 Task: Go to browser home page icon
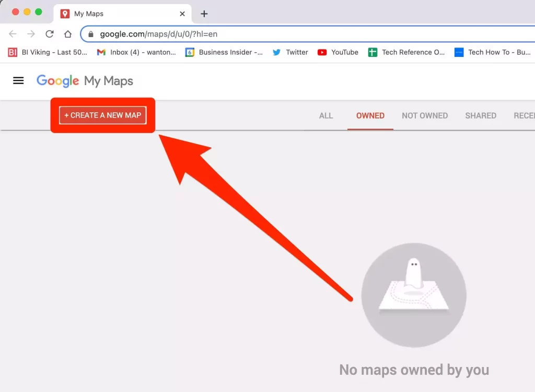[x=67, y=34]
